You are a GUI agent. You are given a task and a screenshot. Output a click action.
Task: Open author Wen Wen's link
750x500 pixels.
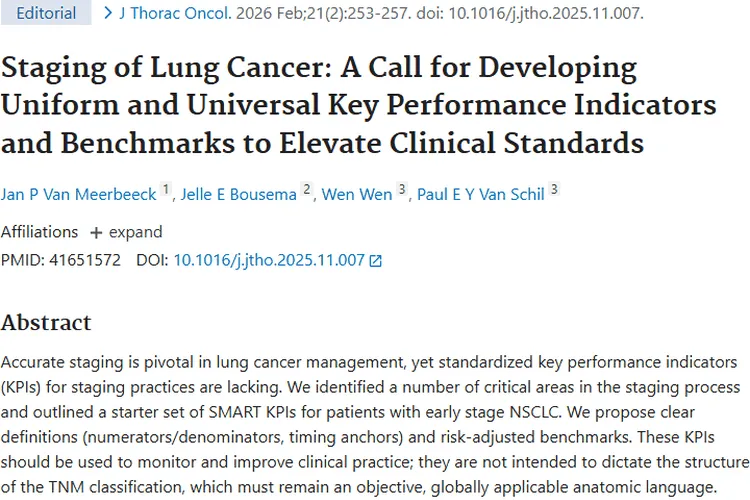tap(356, 194)
